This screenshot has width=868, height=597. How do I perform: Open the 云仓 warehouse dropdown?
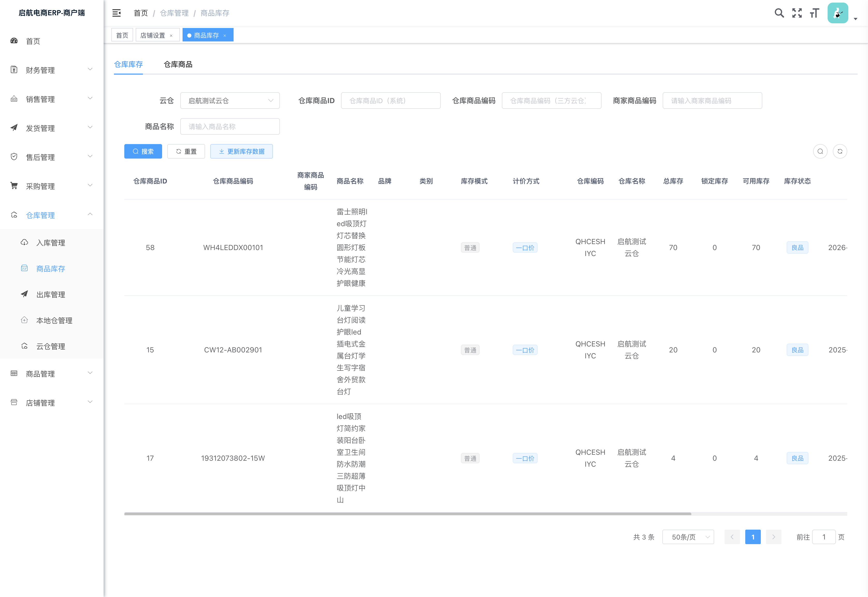pos(230,101)
